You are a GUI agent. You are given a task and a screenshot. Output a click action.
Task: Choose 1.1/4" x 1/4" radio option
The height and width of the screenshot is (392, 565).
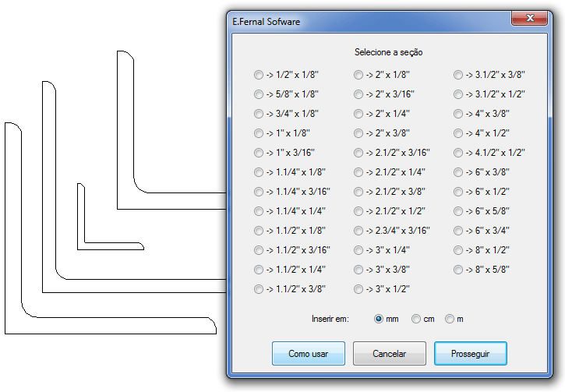(259, 211)
